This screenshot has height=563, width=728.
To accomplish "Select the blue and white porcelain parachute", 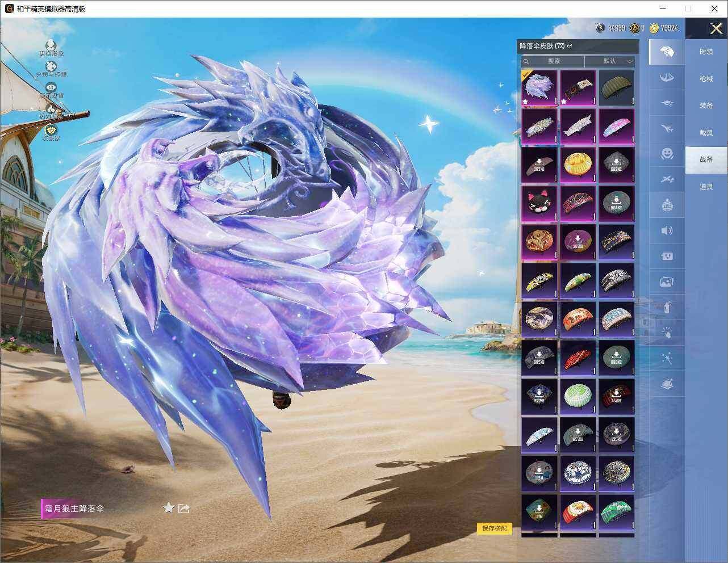I will pyautogui.click(x=578, y=474).
